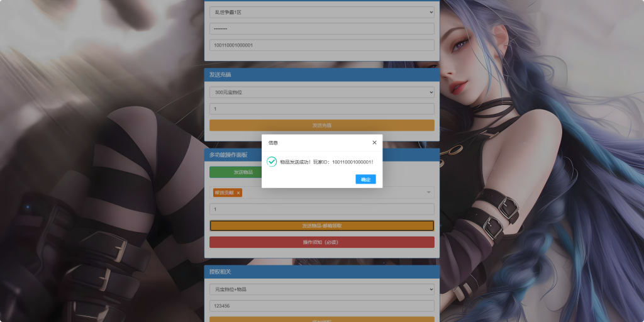Expand the item selection dropdown arrow
Image resolution: width=644 pixels, height=322 pixels.
[x=428, y=192]
